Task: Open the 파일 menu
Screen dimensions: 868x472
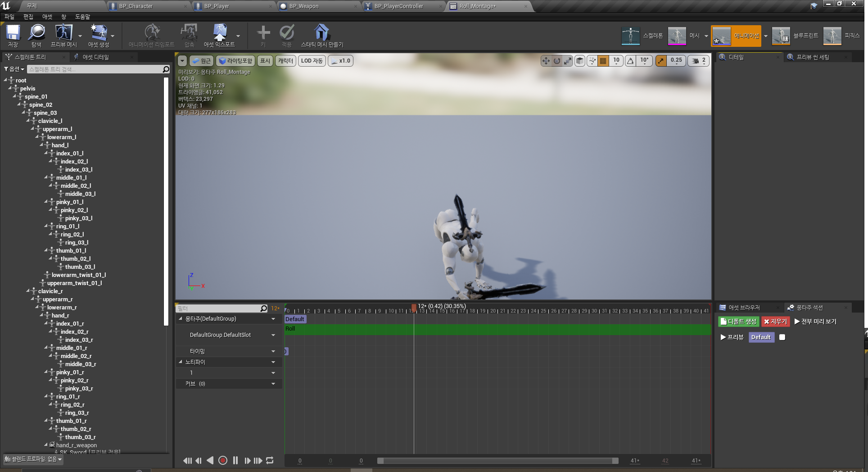Action: point(9,17)
